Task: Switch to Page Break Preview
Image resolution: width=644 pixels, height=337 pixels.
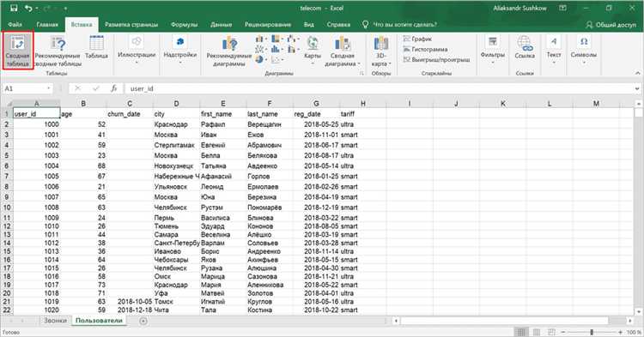Action: click(x=551, y=332)
